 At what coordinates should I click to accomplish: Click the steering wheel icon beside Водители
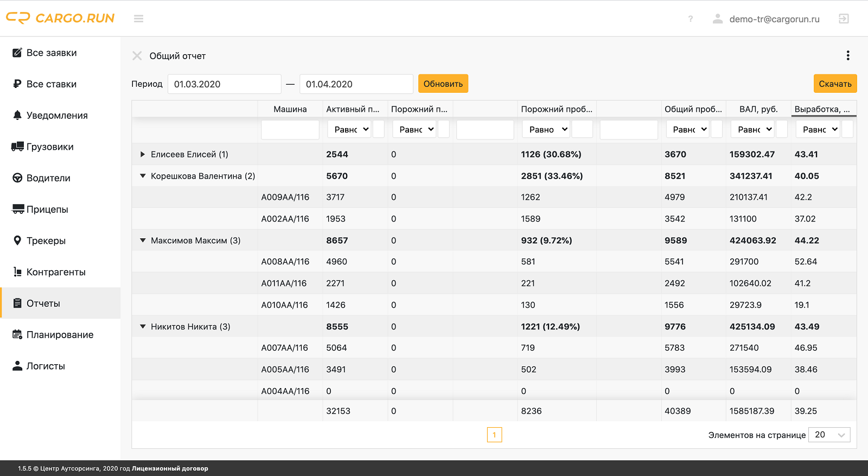pos(17,178)
